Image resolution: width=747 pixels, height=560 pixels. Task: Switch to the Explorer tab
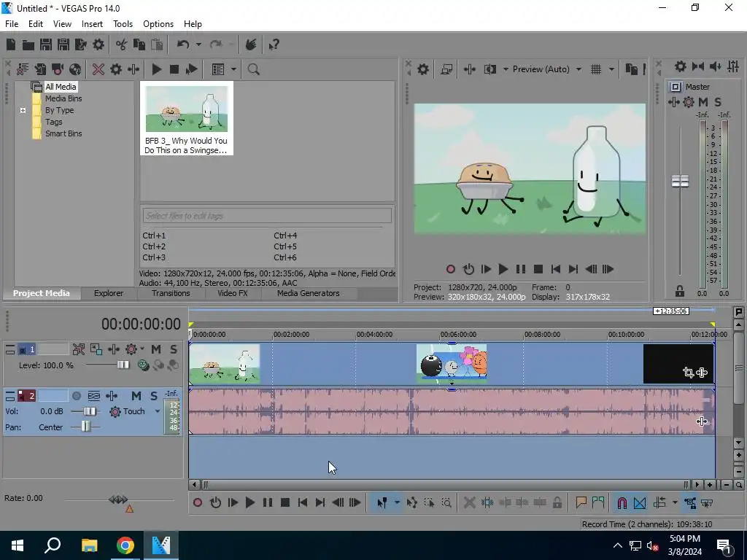tap(109, 293)
